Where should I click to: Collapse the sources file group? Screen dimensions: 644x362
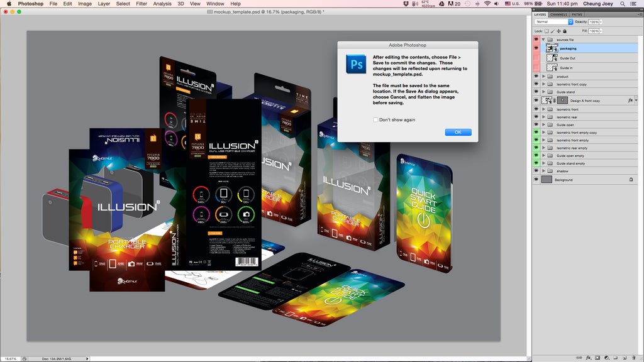point(543,39)
